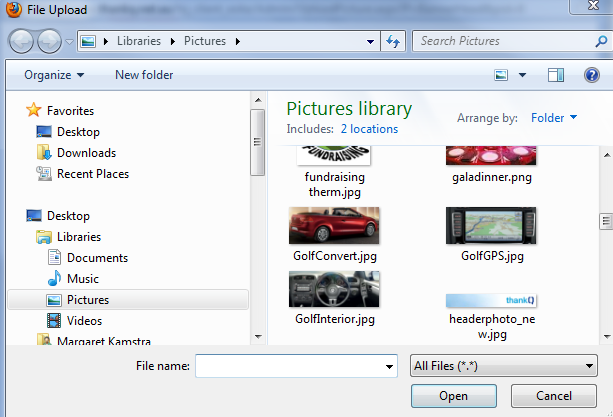Select the Music library icon

pyautogui.click(x=55, y=279)
